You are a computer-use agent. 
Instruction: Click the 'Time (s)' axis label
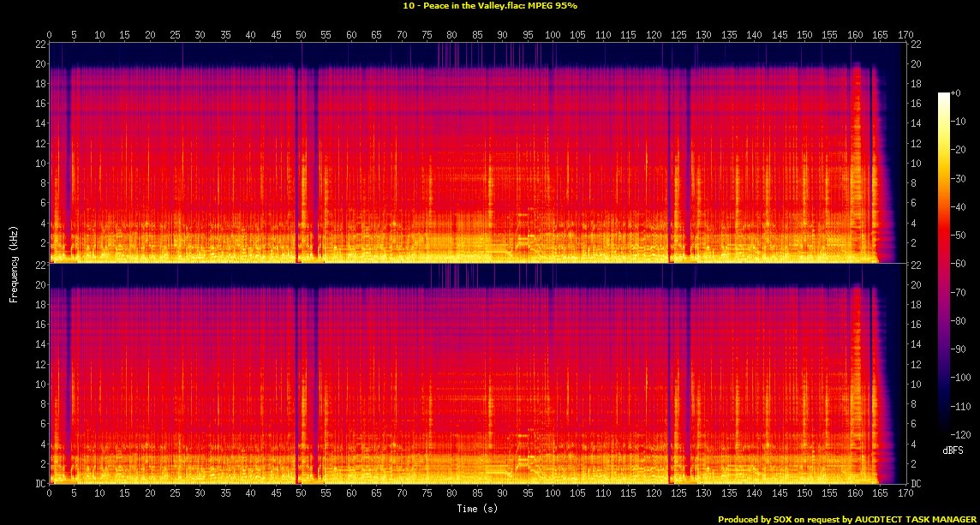click(x=477, y=509)
